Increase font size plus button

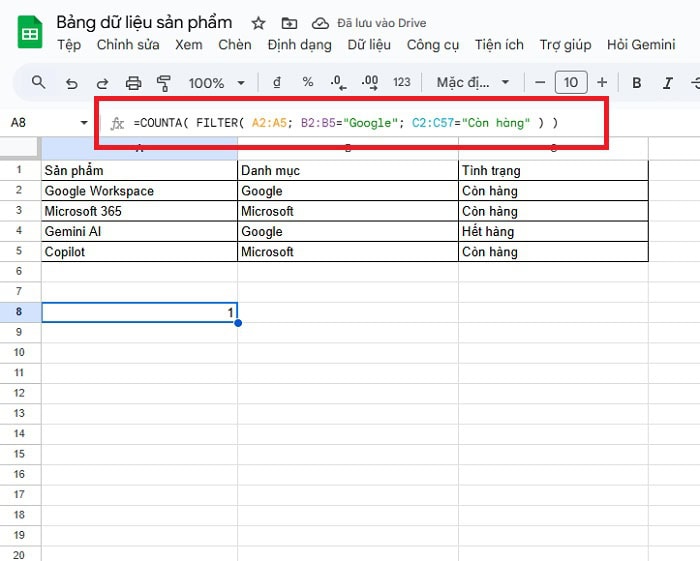[x=602, y=83]
